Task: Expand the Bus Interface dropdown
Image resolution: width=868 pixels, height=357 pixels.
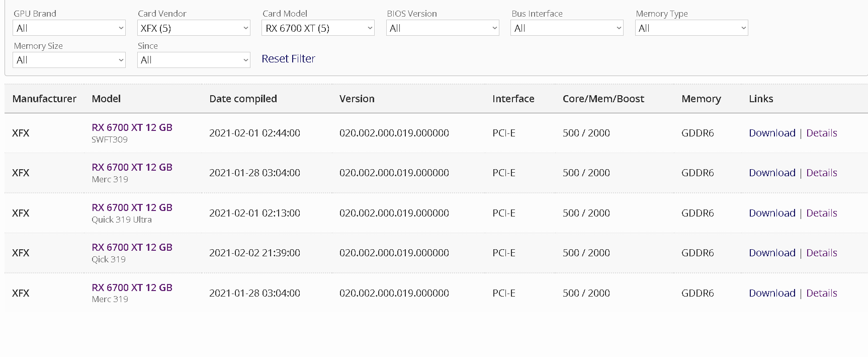Action: (x=567, y=28)
